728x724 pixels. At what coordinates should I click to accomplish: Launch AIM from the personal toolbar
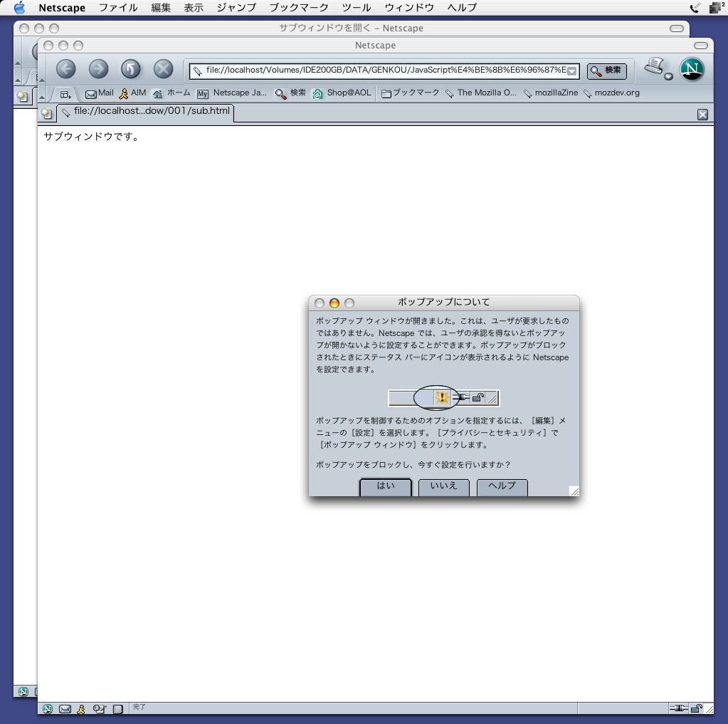pyautogui.click(x=132, y=93)
